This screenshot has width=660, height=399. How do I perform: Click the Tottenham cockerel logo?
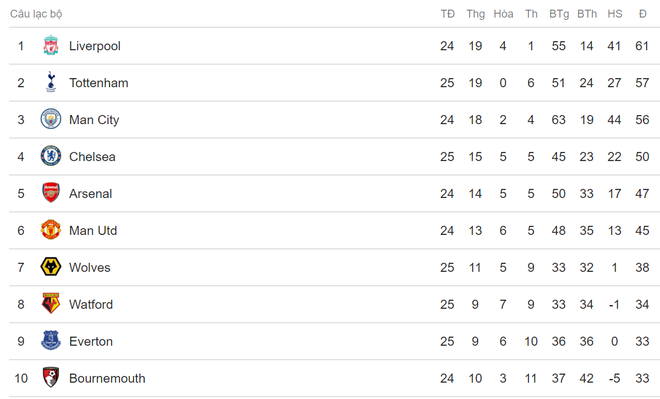51,82
